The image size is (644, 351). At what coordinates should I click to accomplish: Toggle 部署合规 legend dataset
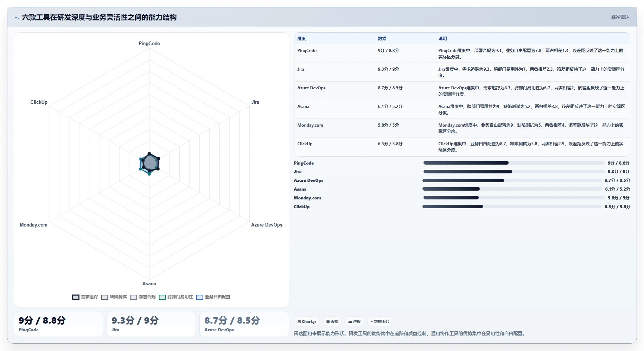click(143, 297)
